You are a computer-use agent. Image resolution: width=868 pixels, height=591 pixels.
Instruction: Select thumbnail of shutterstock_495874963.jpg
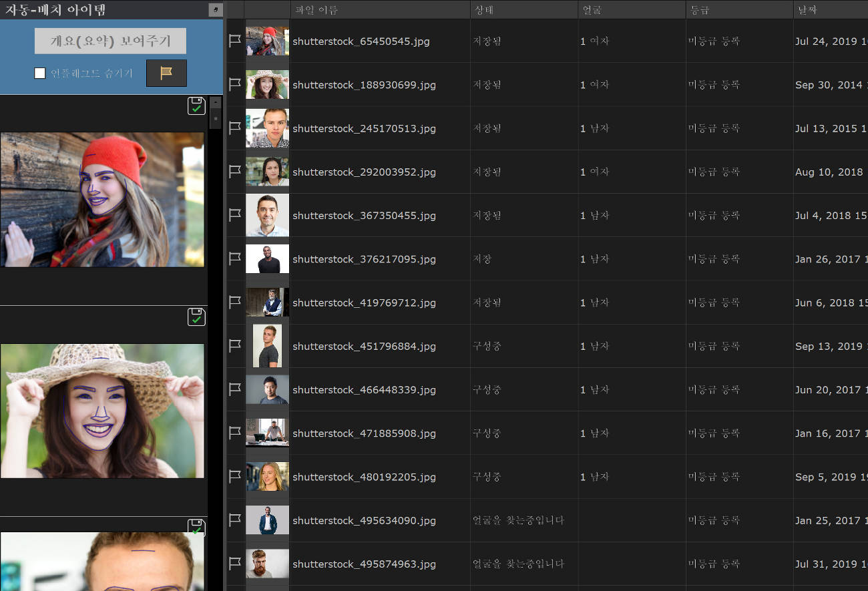(267, 564)
